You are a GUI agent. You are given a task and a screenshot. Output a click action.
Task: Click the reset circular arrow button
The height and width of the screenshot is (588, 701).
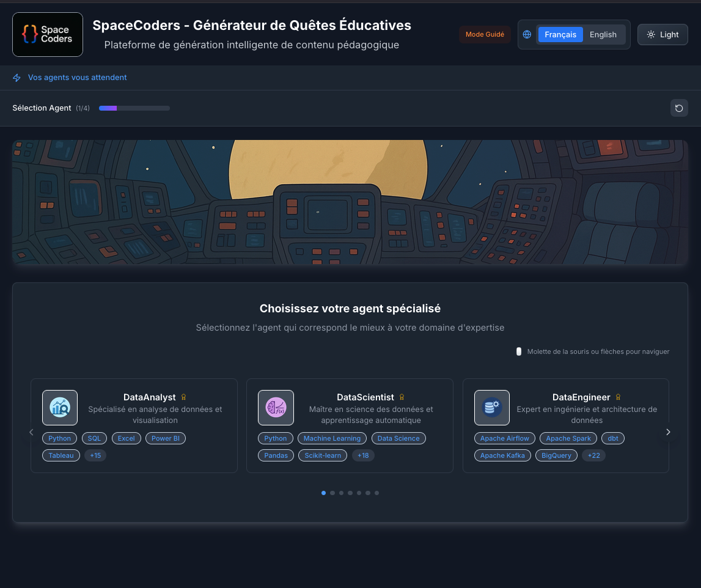pyautogui.click(x=678, y=108)
